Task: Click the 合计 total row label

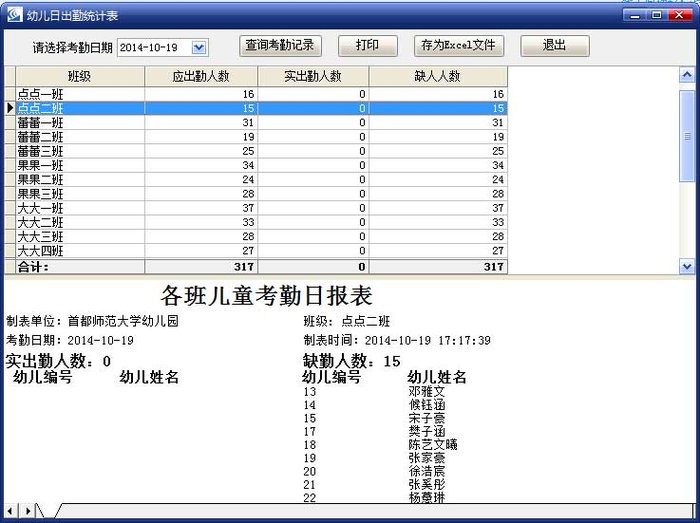Action: click(x=33, y=267)
